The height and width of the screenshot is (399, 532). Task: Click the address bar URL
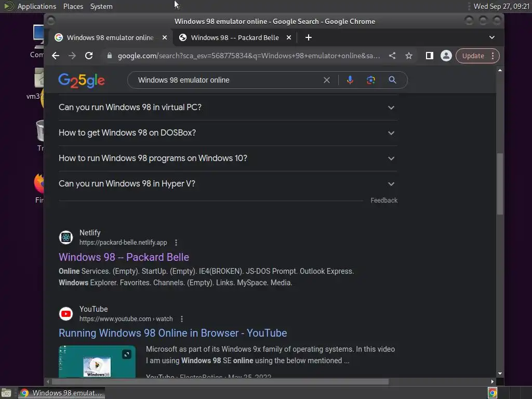point(249,56)
